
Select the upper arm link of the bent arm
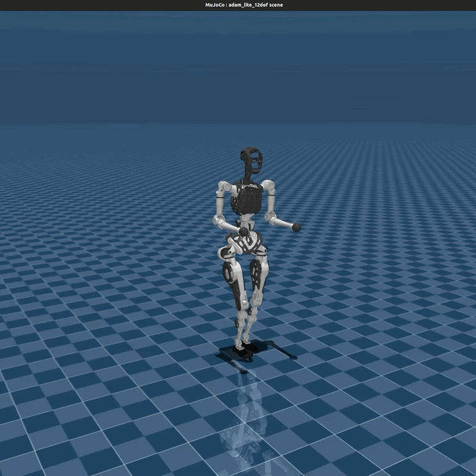[x=220, y=203]
